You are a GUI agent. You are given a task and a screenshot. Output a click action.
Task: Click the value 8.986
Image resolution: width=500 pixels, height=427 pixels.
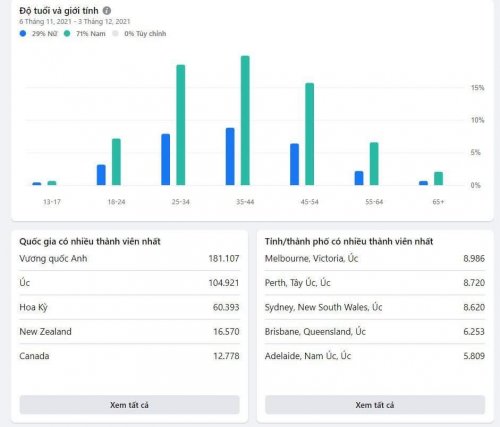474,259
